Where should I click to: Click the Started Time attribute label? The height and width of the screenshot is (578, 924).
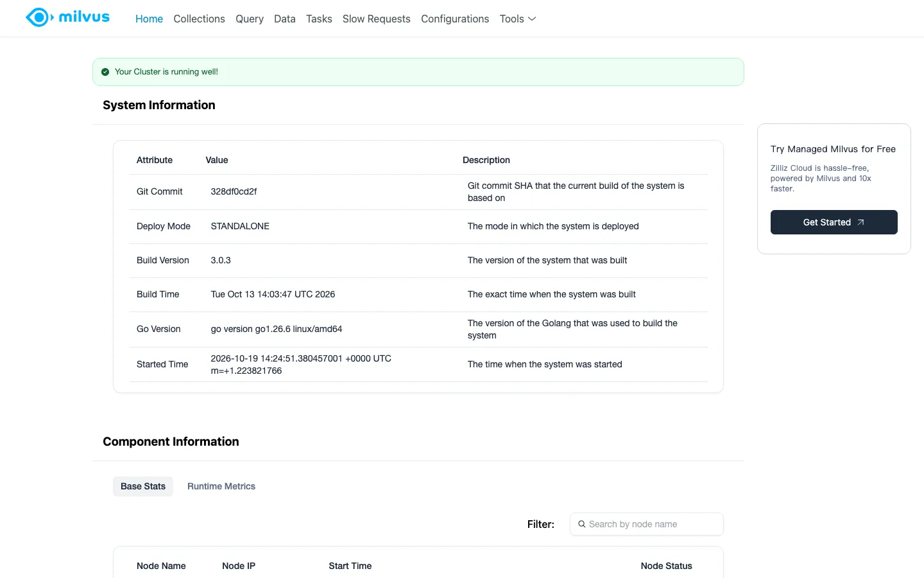(162, 364)
